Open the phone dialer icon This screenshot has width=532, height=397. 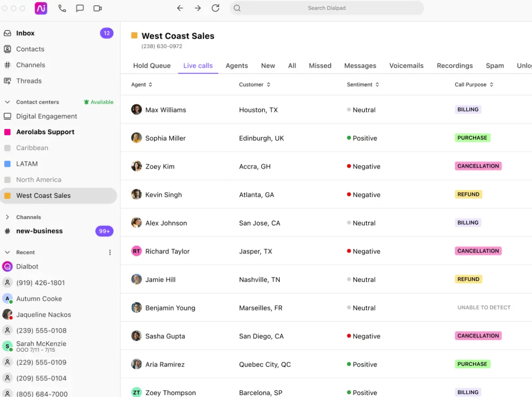pos(62,8)
